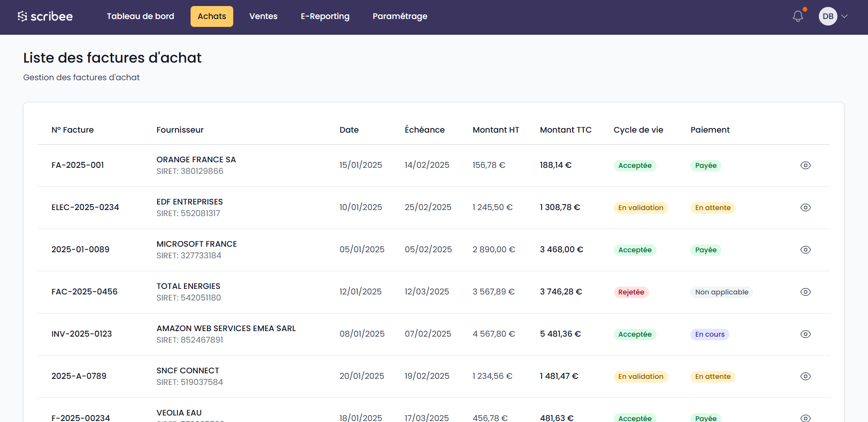868x422 pixels.
Task: Click the En cours payment badge
Action: pyautogui.click(x=710, y=334)
